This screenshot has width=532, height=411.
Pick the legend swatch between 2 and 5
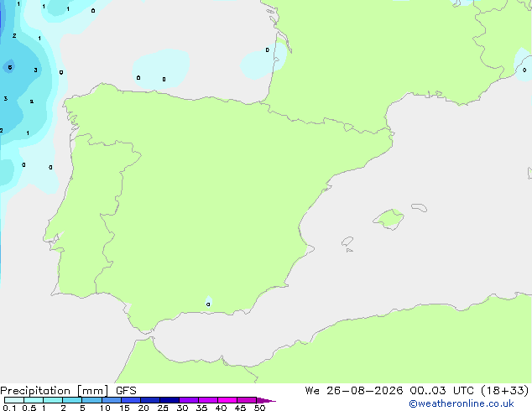point(72,400)
